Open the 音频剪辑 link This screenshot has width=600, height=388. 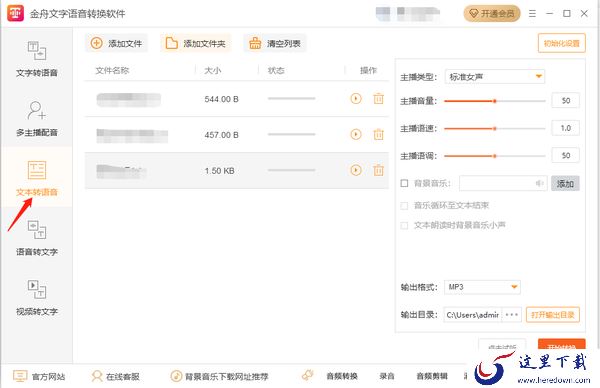[x=432, y=376]
